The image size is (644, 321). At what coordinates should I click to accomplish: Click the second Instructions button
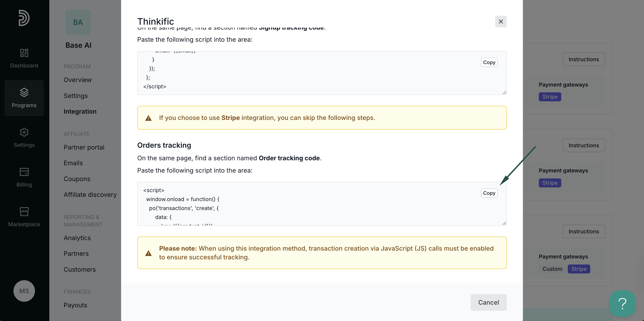pyautogui.click(x=584, y=145)
